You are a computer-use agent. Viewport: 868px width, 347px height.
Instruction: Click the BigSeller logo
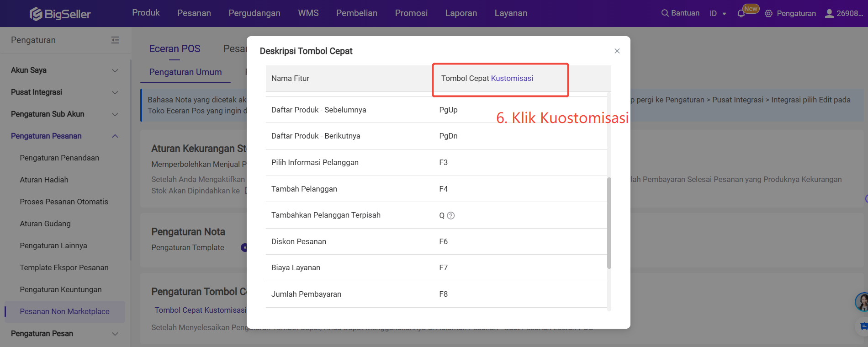click(60, 14)
